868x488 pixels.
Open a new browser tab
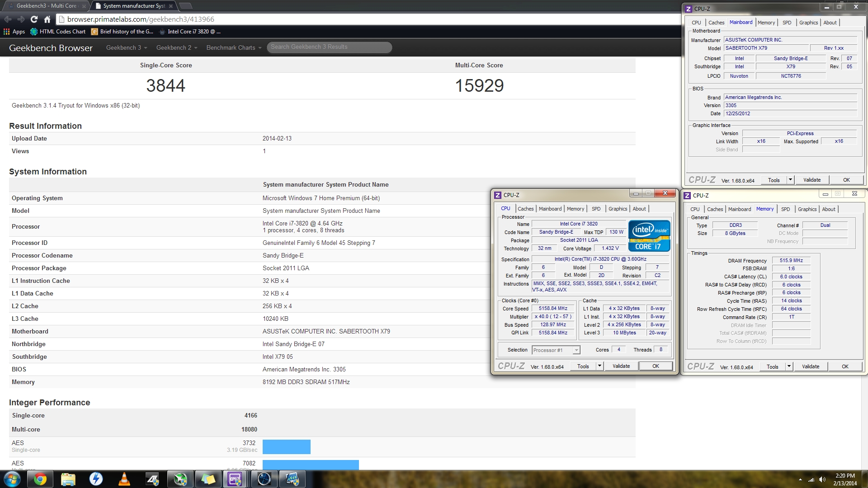186,6
